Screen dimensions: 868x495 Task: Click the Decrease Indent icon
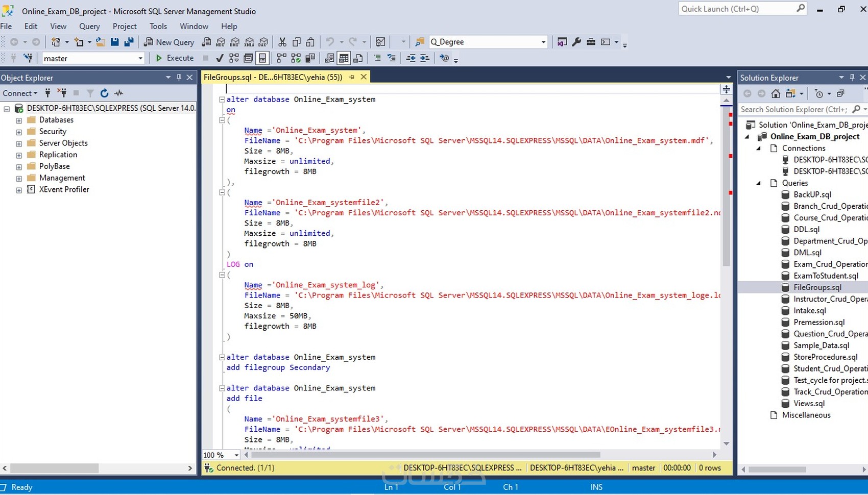[411, 58]
